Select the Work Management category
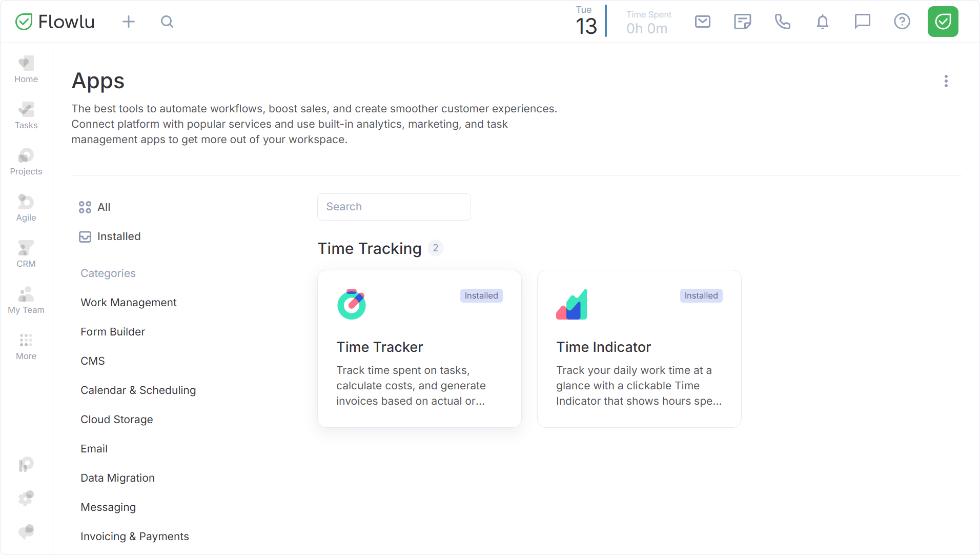Viewport: 980px width, 555px height. click(128, 303)
